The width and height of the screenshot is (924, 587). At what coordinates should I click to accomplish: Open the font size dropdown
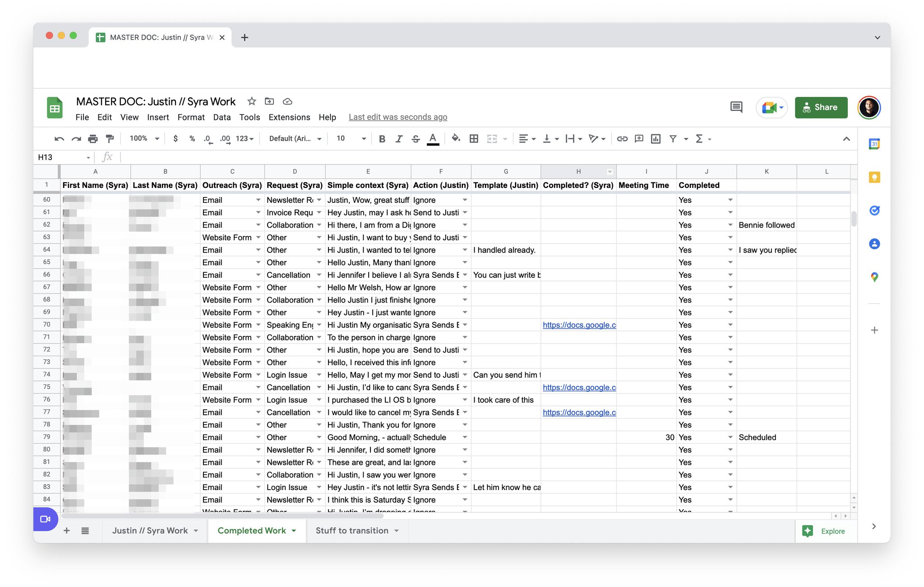tap(363, 139)
